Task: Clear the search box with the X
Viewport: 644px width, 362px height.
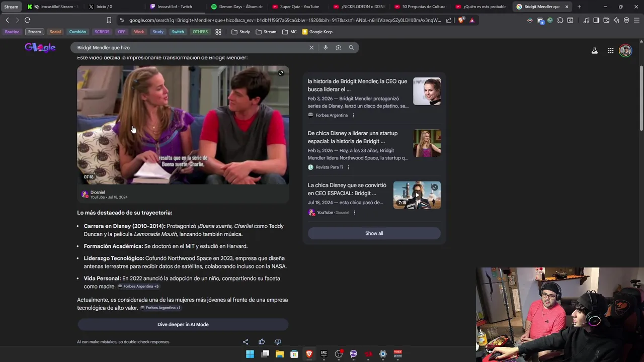Action: point(311,48)
